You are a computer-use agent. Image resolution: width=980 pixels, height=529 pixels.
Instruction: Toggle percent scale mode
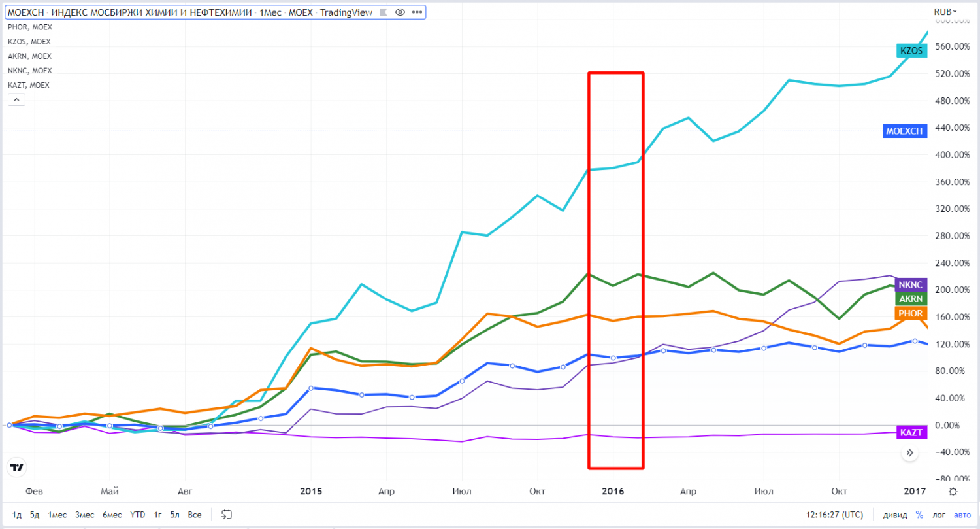[x=919, y=515]
